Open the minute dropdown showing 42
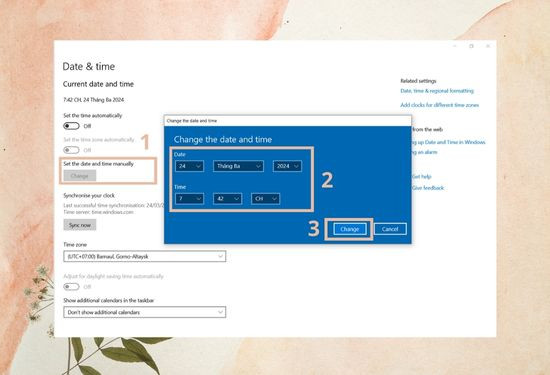550x375 pixels. coord(227,199)
